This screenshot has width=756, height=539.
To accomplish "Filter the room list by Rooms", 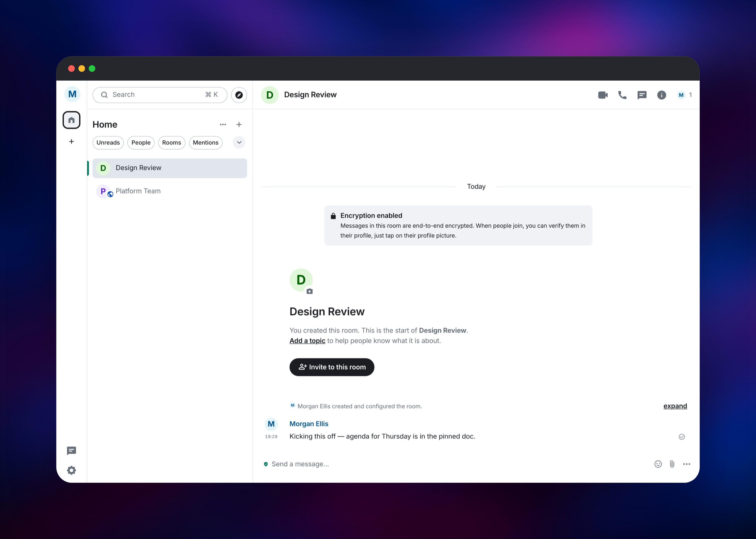I will point(172,143).
